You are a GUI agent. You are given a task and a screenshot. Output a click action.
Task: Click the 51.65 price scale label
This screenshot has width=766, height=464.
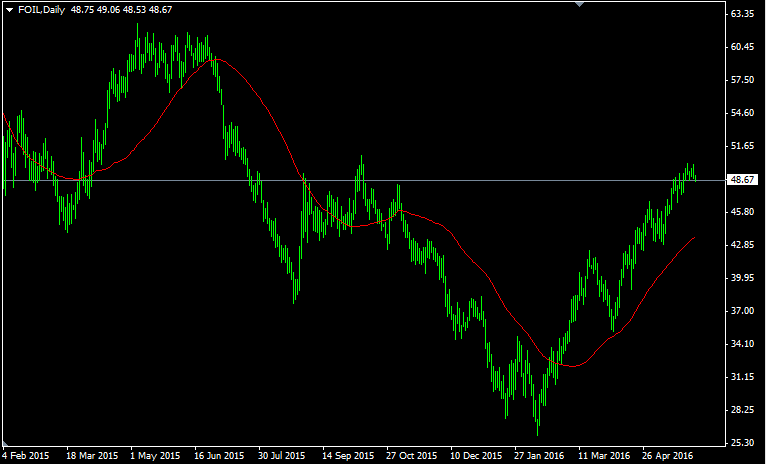pyautogui.click(x=743, y=146)
